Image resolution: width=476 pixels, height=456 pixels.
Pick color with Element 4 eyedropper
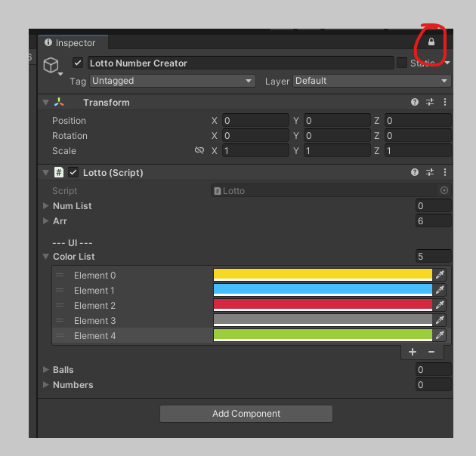(440, 335)
